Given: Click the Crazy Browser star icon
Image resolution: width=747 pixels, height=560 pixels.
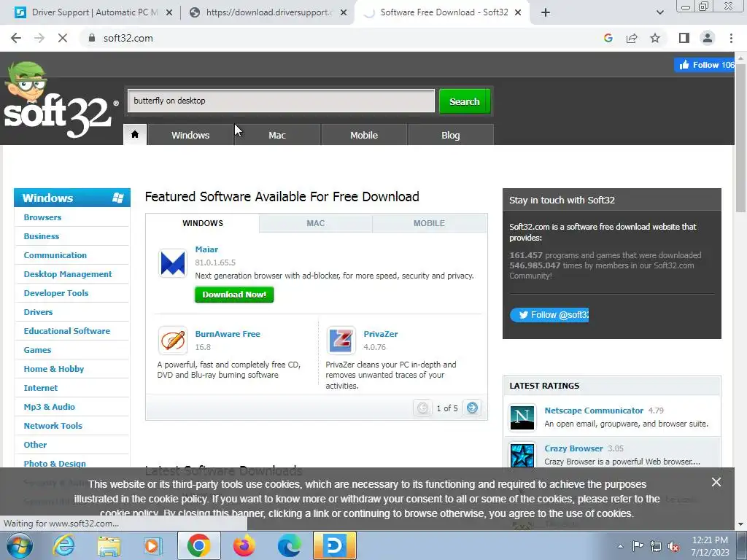Looking at the screenshot, I should [522, 455].
